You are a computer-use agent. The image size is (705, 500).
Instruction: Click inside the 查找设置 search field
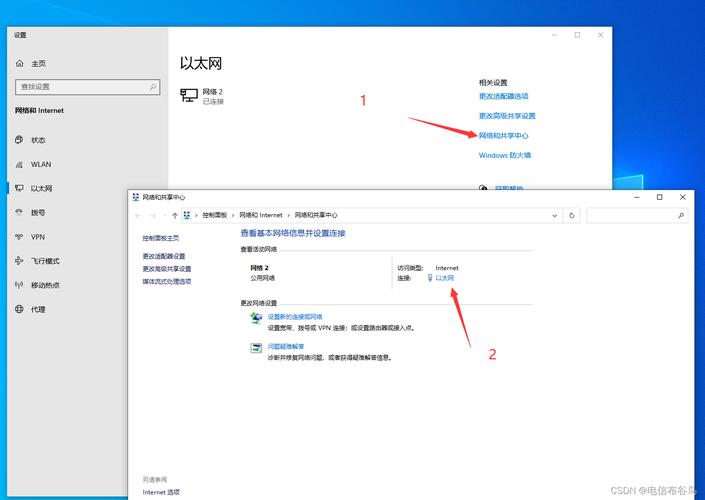(x=88, y=87)
